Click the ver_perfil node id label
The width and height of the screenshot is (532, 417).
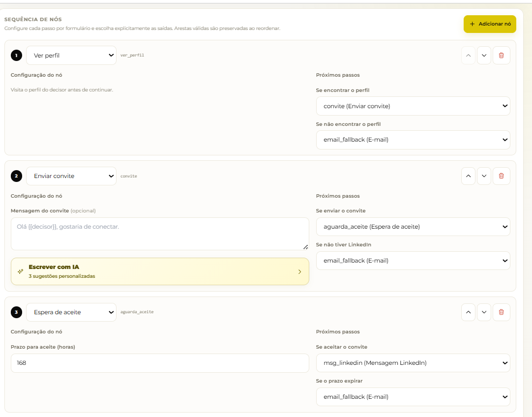pyautogui.click(x=132, y=55)
